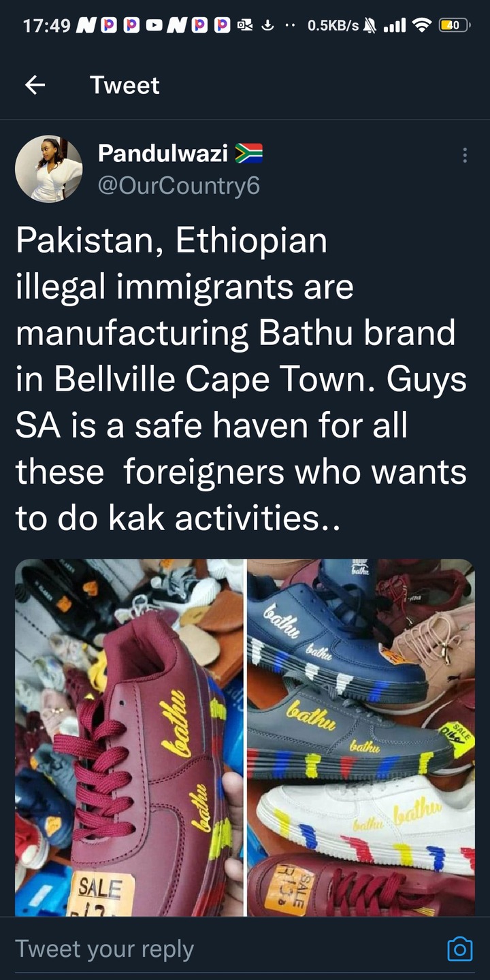The width and height of the screenshot is (490, 980).
Task: Tap the 17:49 clock in status bar
Action: point(47,26)
